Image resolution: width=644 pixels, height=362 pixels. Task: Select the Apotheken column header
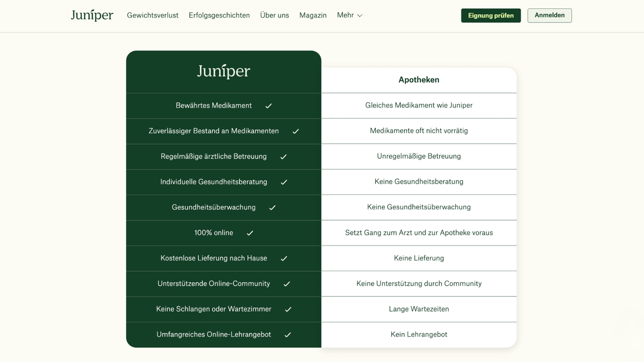(x=419, y=80)
